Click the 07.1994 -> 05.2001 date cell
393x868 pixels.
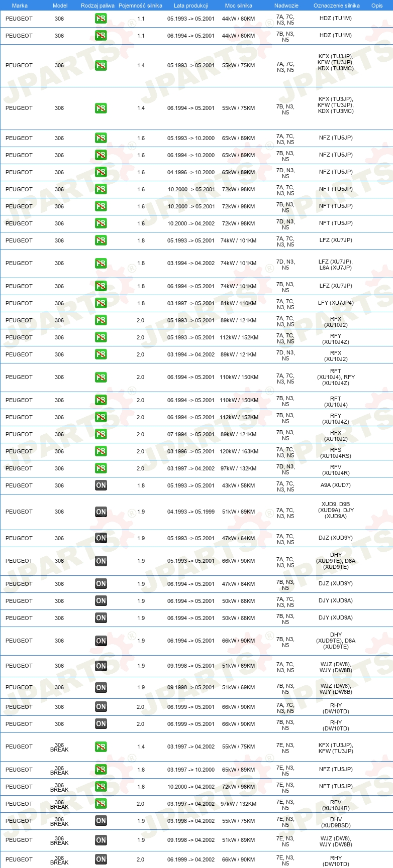(x=191, y=434)
